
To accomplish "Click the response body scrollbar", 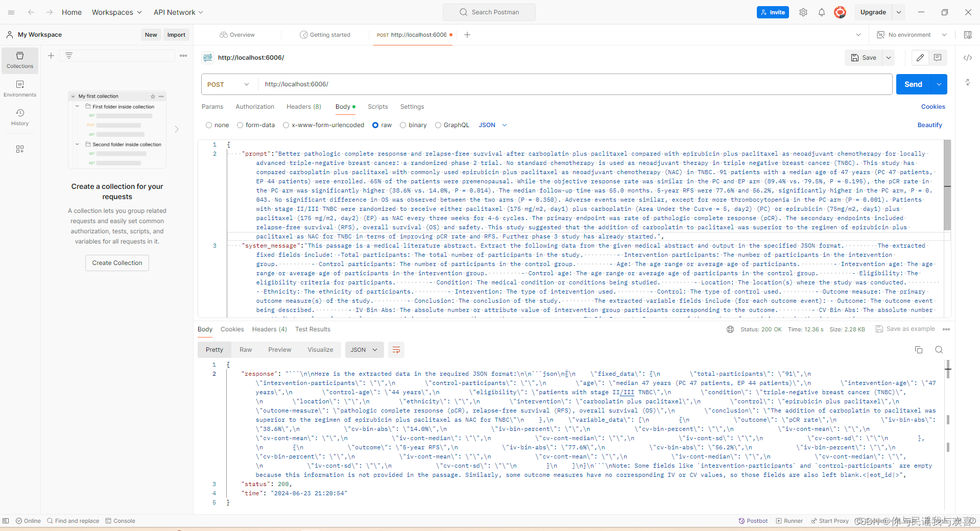I will (x=948, y=370).
